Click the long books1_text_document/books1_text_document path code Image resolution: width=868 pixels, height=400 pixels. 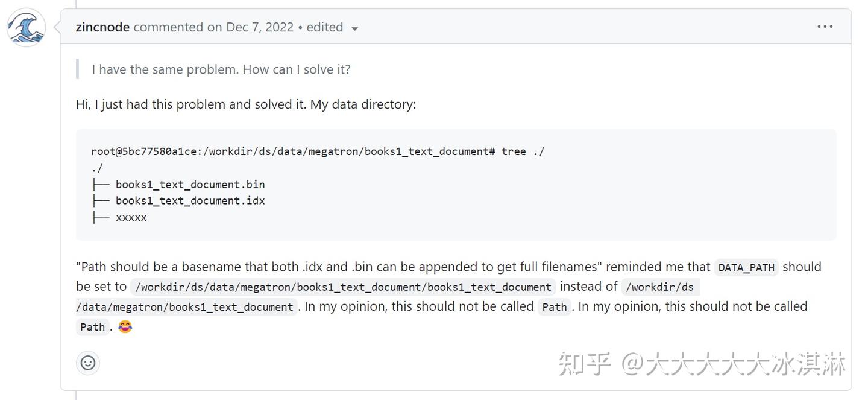tap(343, 287)
